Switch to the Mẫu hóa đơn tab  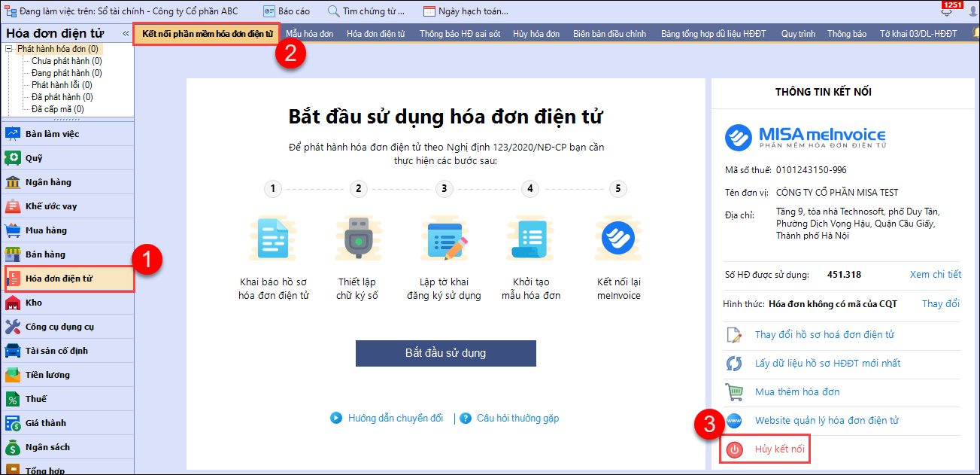tap(309, 34)
